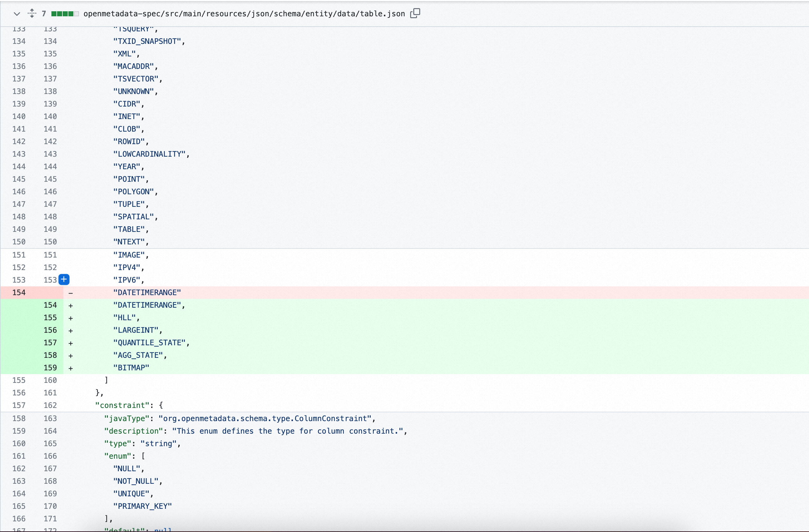Click the javaType ColumnConstraint code line
This screenshot has width=809, height=532.
(x=240, y=418)
